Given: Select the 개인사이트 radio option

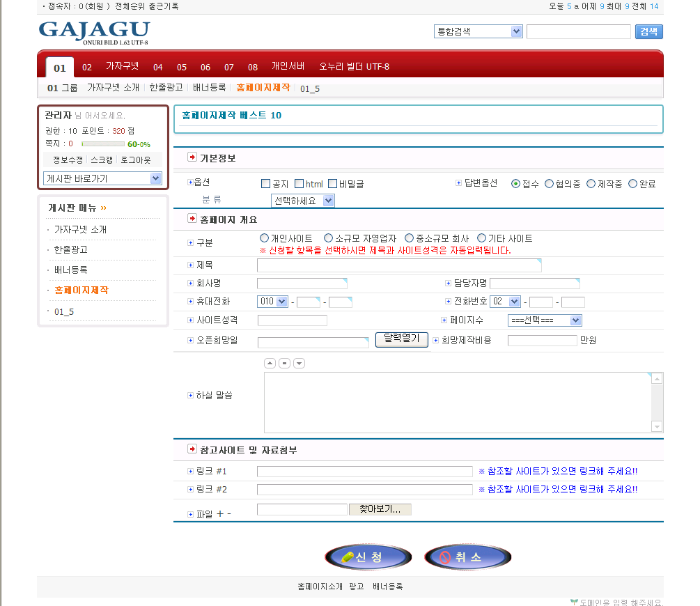Looking at the screenshot, I should [x=264, y=238].
